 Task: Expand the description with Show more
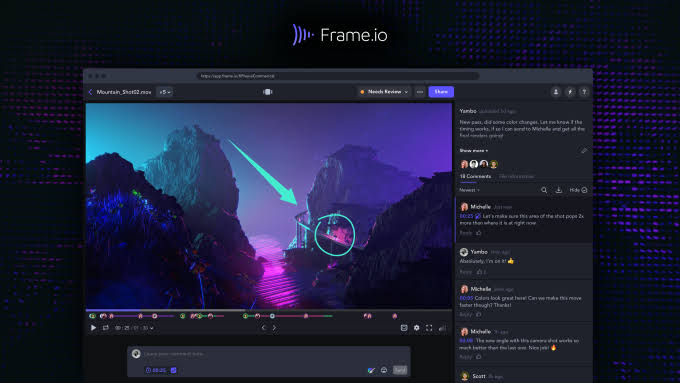click(x=474, y=151)
